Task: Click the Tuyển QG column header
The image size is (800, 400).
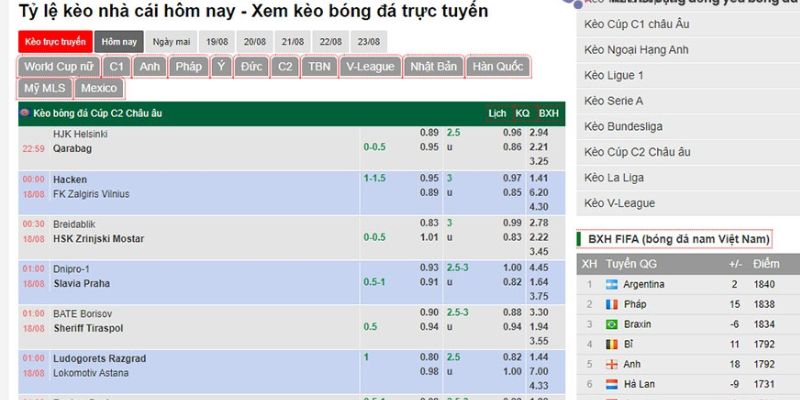Action: (632, 264)
